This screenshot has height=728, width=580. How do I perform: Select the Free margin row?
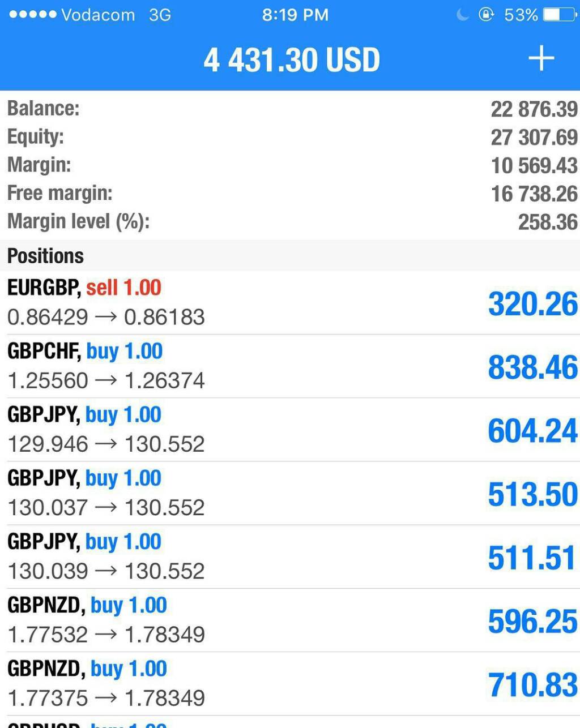pos(290,193)
